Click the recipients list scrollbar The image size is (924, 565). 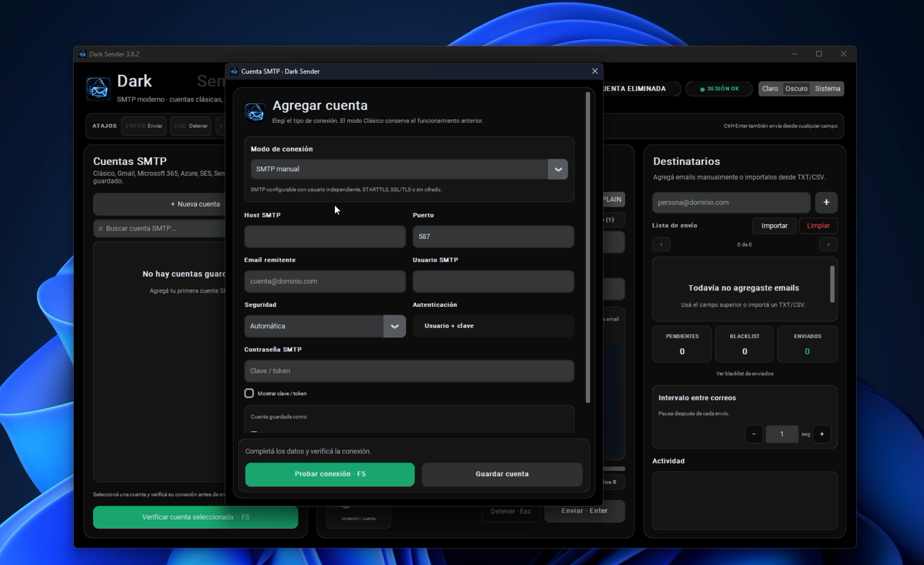pos(832,284)
